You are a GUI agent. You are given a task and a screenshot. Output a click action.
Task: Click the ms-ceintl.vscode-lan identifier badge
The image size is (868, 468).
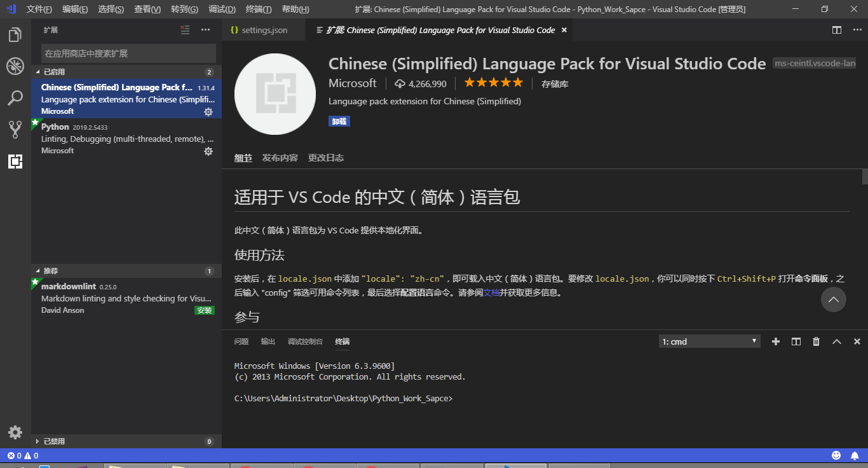(x=815, y=64)
